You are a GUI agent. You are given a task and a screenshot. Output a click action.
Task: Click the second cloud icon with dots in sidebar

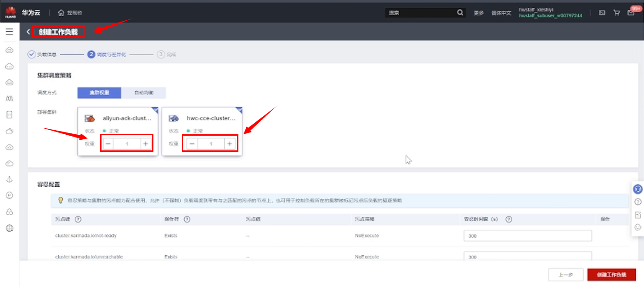click(x=9, y=66)
